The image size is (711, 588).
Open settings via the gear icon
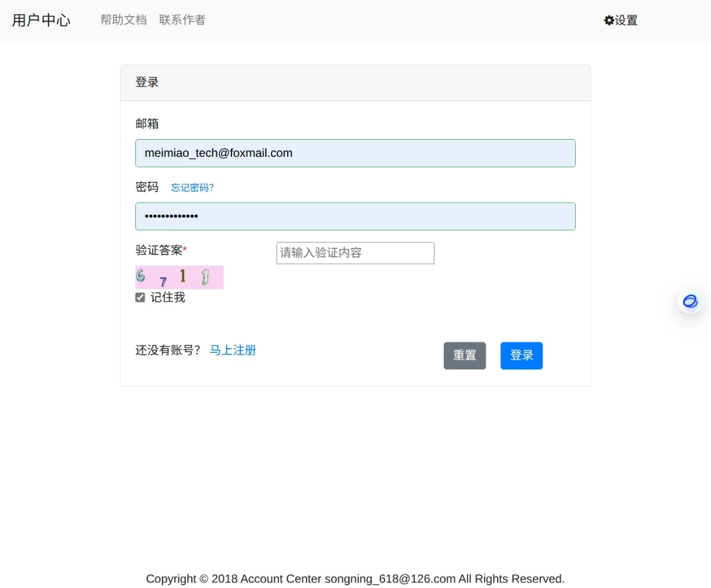(x=620, y=20)
